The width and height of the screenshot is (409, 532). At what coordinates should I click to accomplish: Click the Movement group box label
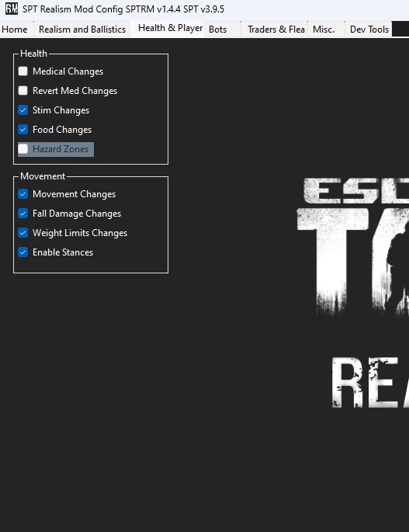click(x=43, y=176)
